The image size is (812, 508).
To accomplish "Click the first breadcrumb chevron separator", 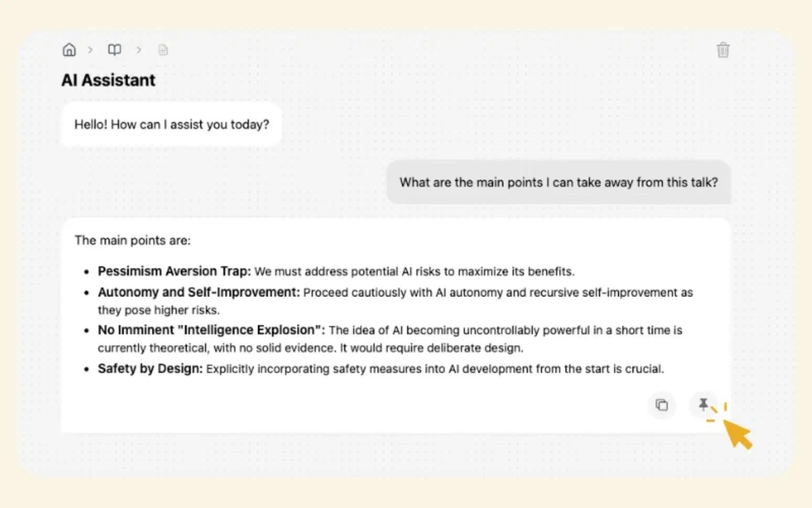I will [90, 49].
